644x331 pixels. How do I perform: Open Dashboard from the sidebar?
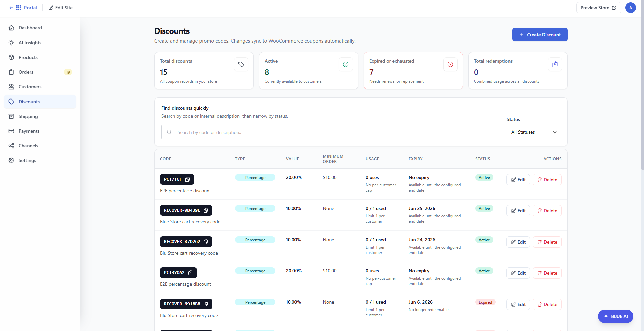(x=40, y=28)
